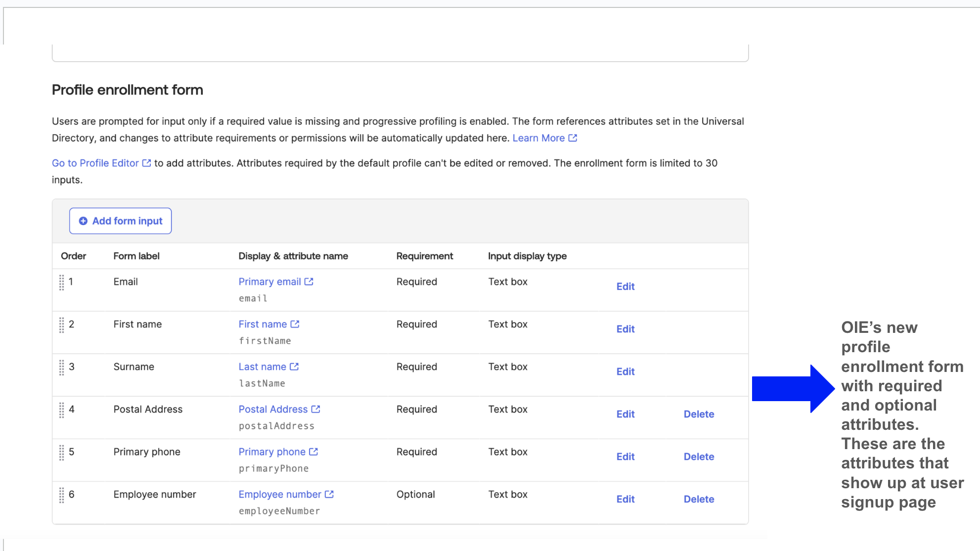980x551 pixels.
Task: Open Go to Profile Editor link
Action: click(95, 163)
